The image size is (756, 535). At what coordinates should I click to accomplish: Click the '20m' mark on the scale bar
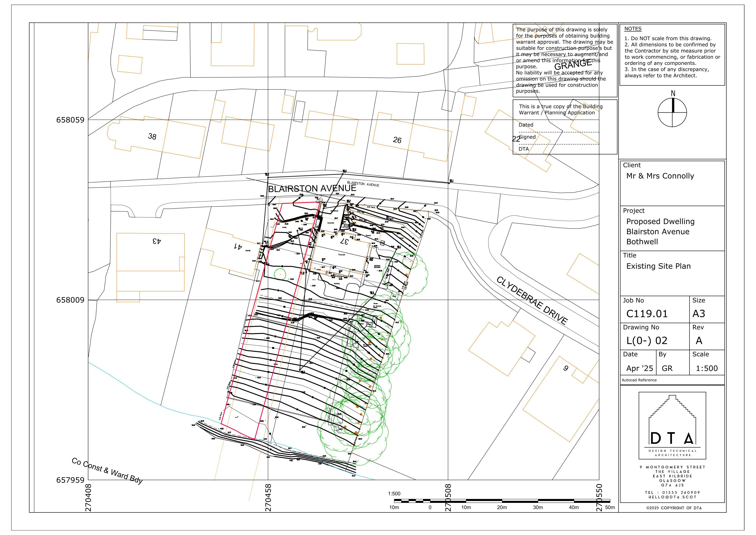click(x=502, y=507)
